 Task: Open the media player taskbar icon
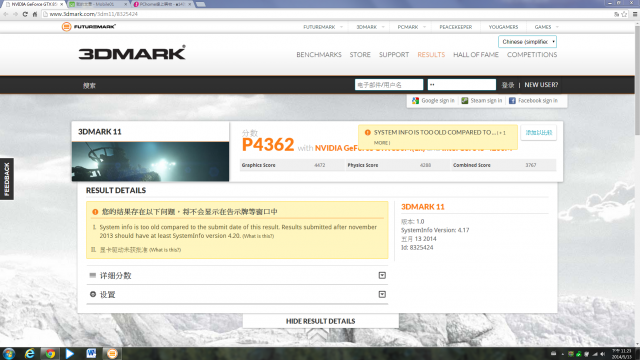click(x=70, y=353)
